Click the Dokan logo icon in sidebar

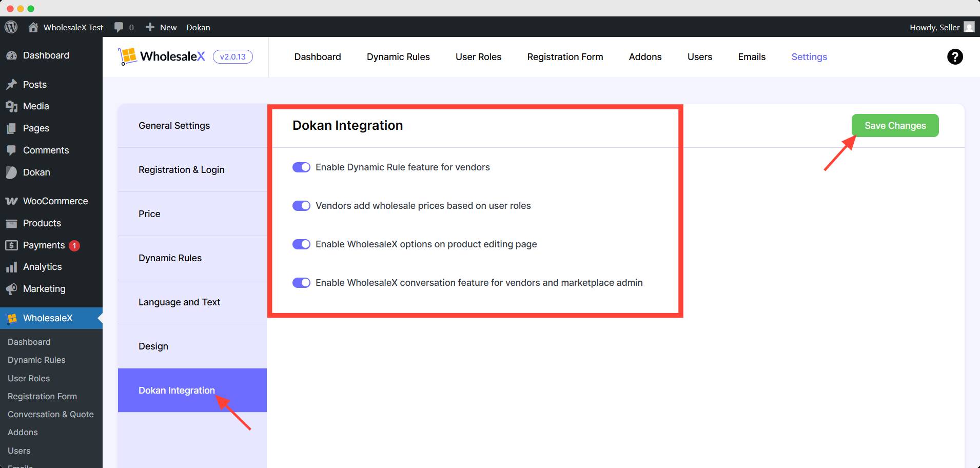(x=11, y=172)
